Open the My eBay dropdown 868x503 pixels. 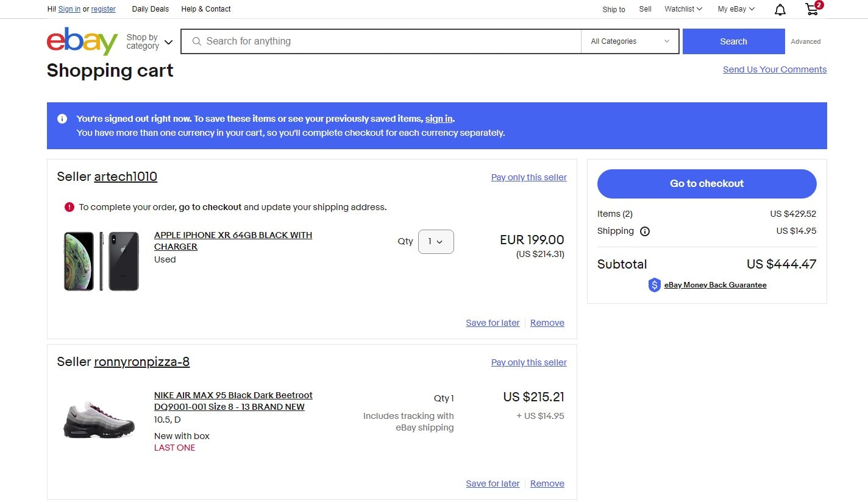click(735, 9)
